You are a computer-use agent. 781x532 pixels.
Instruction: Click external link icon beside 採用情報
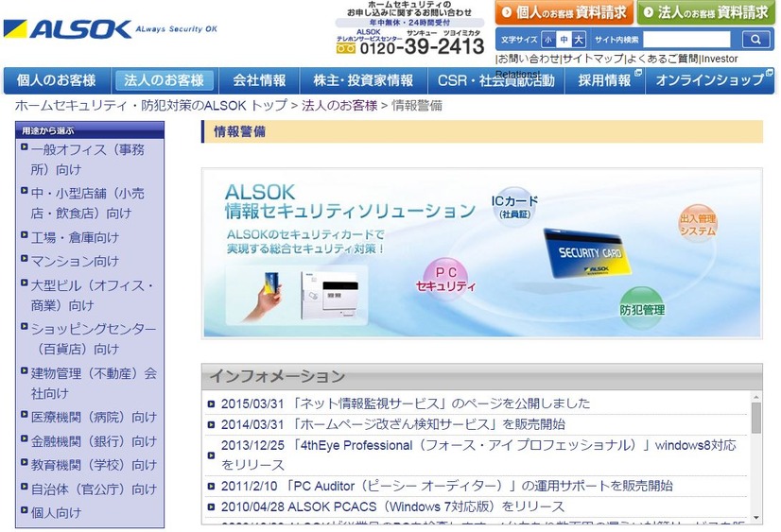coord(638,73)
